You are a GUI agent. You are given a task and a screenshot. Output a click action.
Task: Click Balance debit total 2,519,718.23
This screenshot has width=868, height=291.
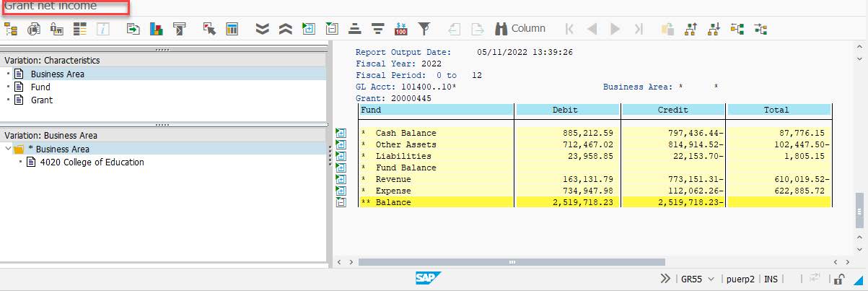(582, 202)
